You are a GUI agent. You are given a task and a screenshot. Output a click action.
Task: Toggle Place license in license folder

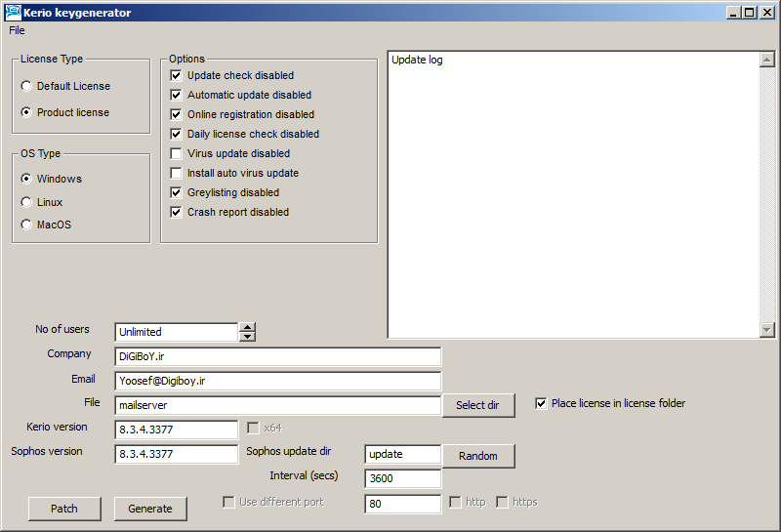pos(541,403)
